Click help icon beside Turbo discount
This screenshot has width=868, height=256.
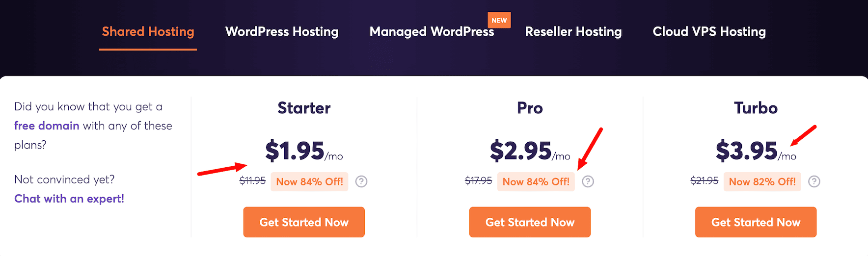point(814,181)
